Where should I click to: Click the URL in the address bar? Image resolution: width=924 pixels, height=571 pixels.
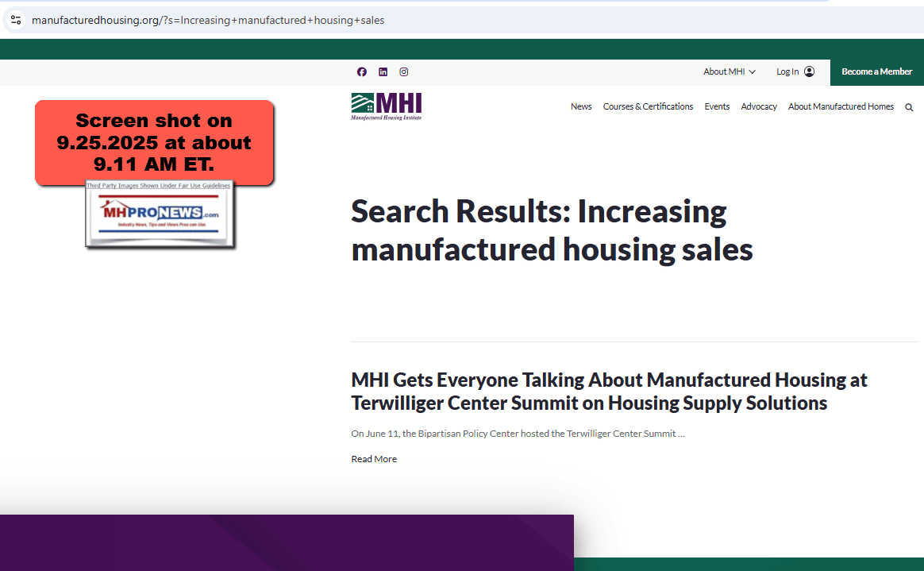(x=208, y=20)
